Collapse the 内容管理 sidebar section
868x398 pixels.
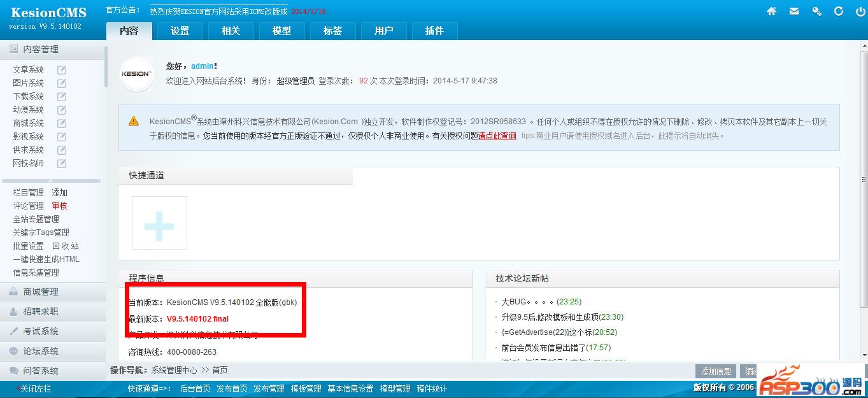(x=52, y=49)
